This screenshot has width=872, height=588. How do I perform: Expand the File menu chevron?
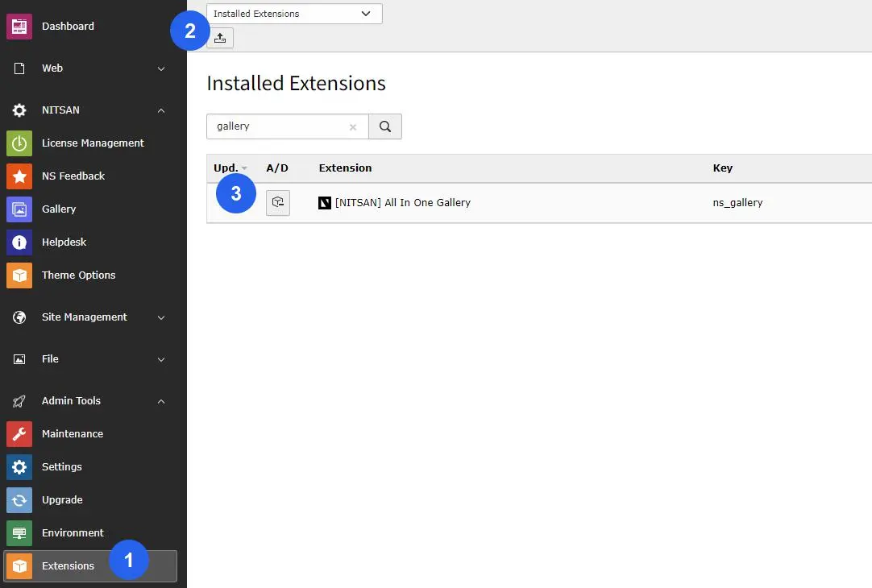pyautogui.click(x=160, y=359)
